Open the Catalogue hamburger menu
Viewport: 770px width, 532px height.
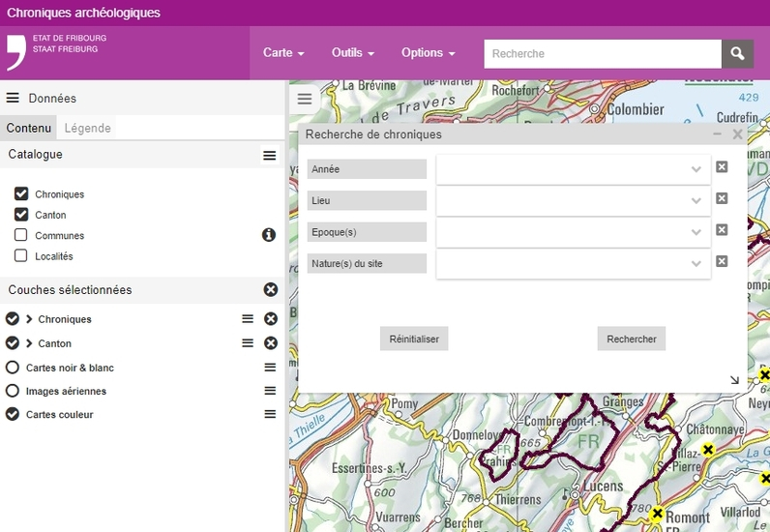pyautogui.click(x=270, y=155)
